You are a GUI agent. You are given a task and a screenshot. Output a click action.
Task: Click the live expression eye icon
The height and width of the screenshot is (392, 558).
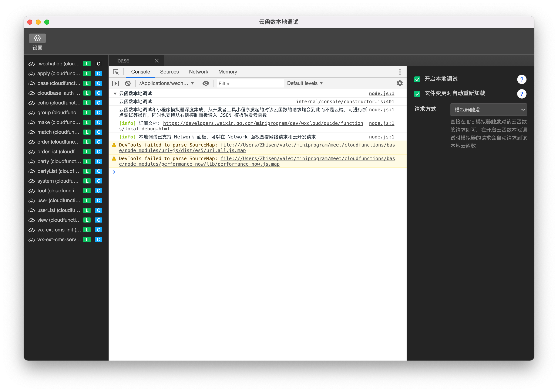click(x=206, y=83)
